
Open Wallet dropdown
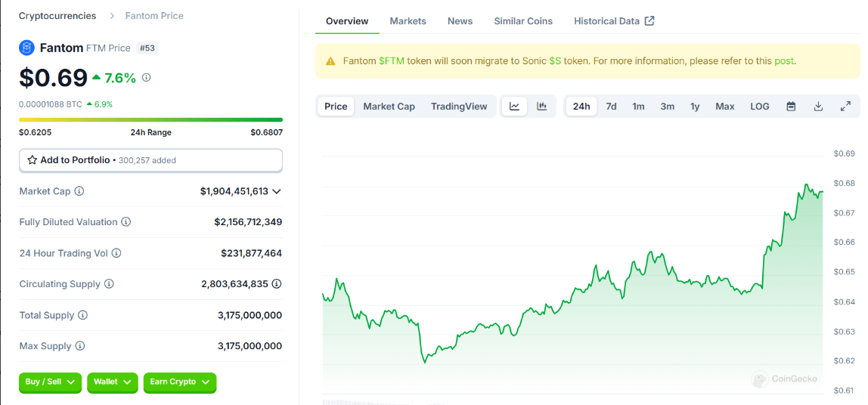click(x=113, y=382)
